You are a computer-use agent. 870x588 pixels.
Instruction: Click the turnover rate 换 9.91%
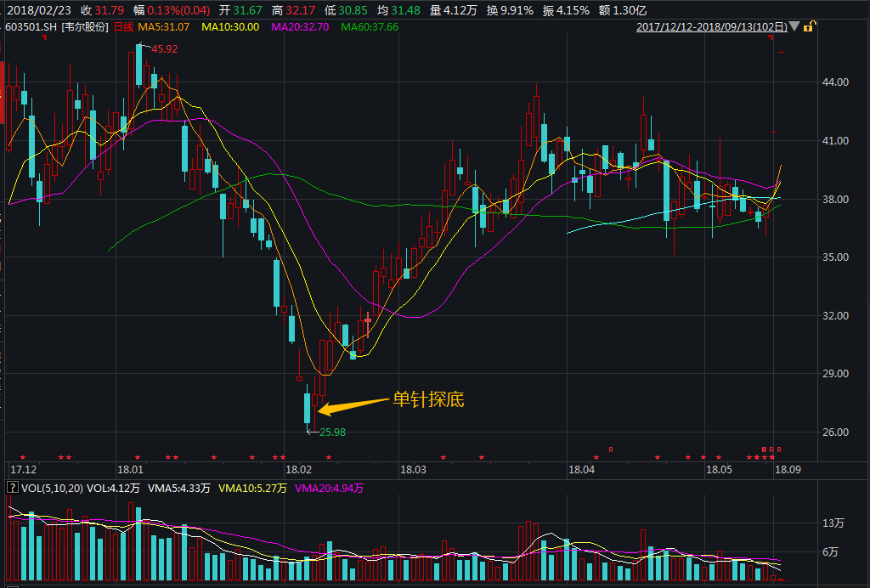click(x=510, y=10)
